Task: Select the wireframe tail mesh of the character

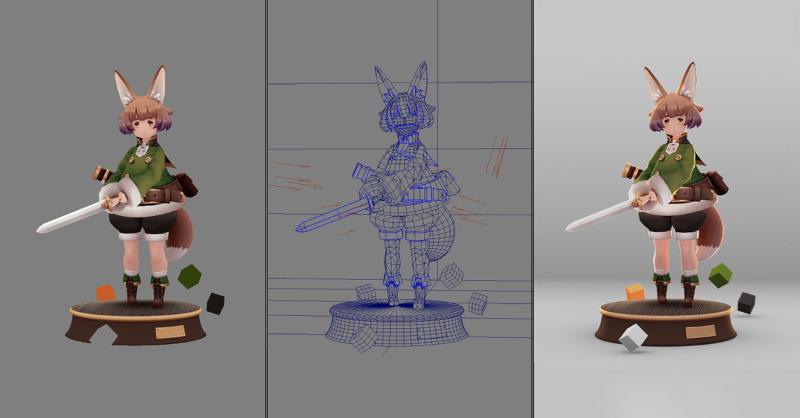Action: click(440, 235)
